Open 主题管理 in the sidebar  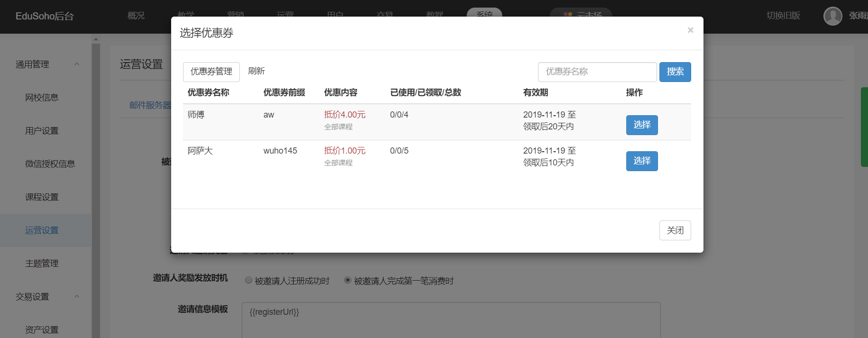point(42,264)
